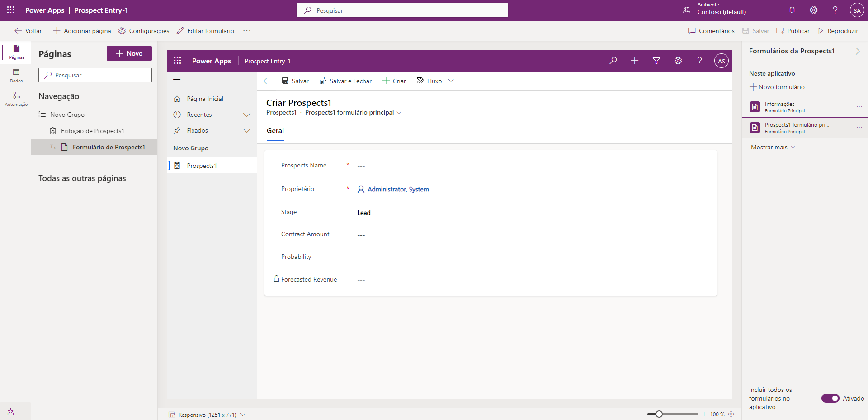Go back with Voltar
This screenshot has height=420, width=868.
(28, 31)
